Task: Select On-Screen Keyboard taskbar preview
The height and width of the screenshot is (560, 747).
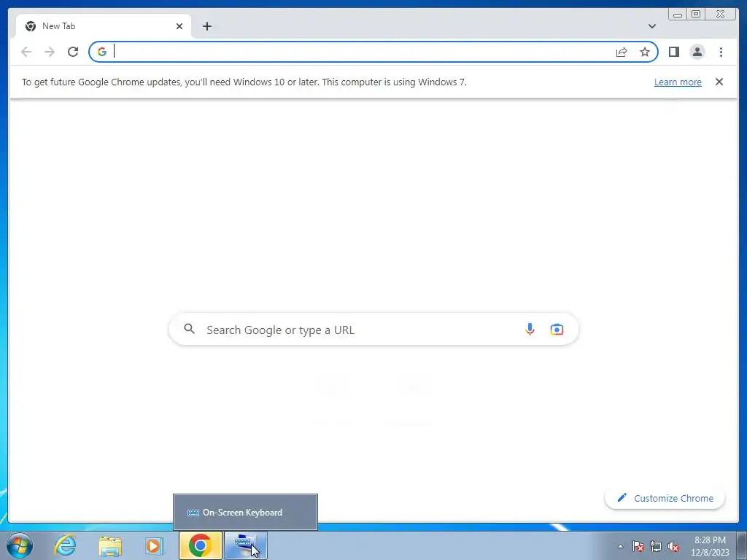Action: coord(245,512)
